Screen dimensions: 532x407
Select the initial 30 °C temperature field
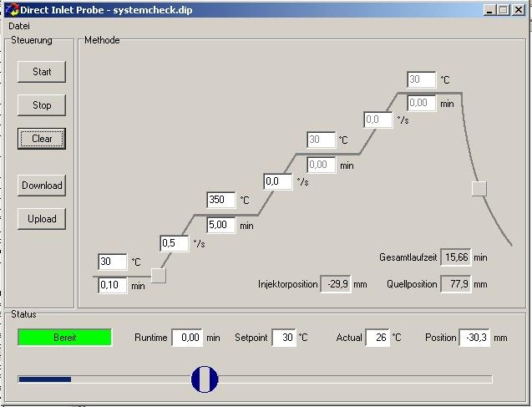coord(112,262)
